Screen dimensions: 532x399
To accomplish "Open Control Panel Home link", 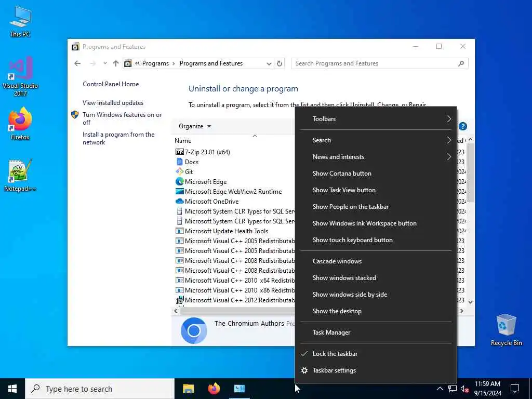I will [x=111, y=84].
